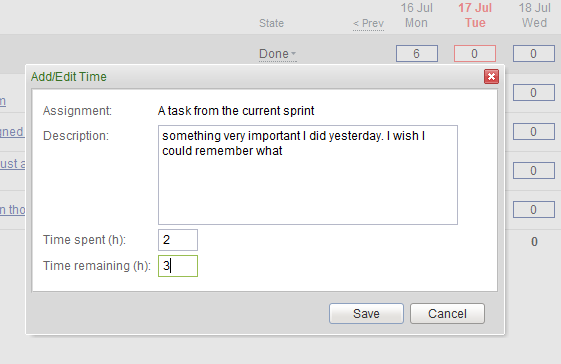
Task: Click into the Description text area
Action: (308, 175)
